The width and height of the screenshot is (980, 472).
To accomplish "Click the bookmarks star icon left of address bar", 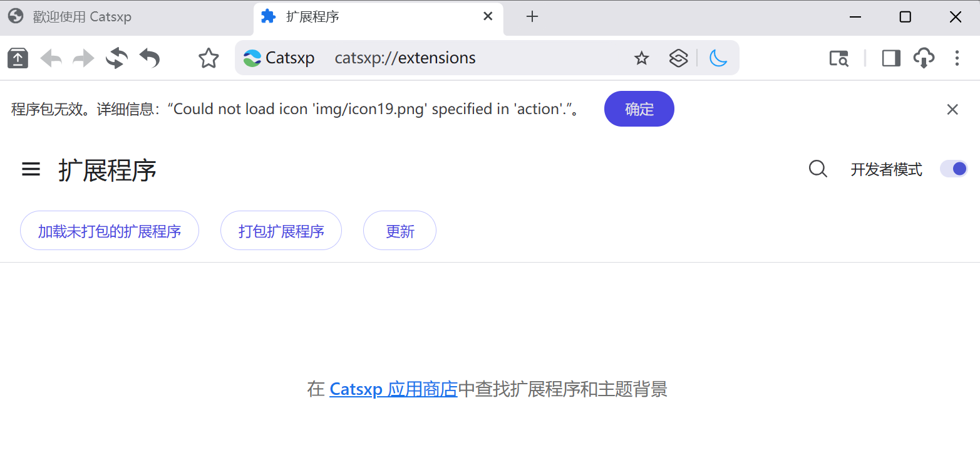I will point(209,58).
